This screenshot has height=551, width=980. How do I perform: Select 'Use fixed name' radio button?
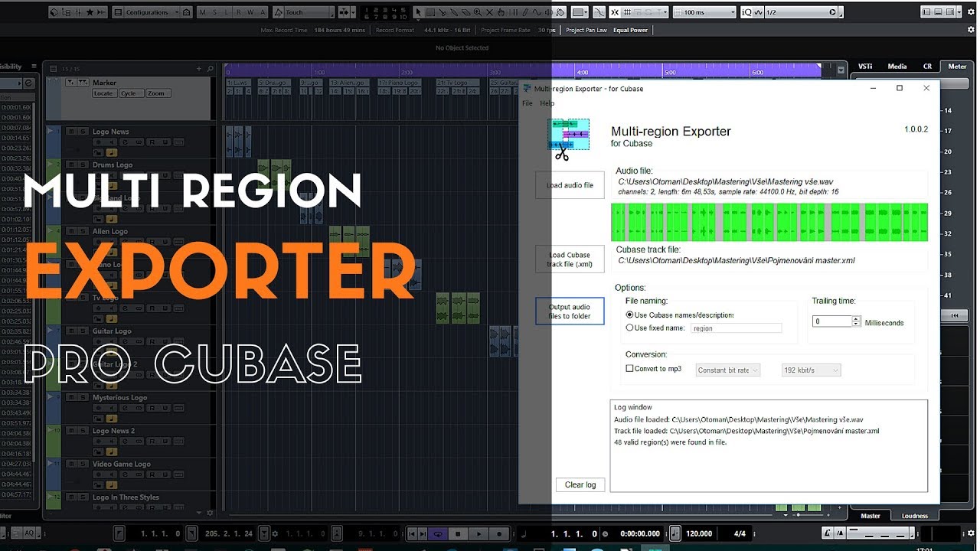(x=629, y=328)
